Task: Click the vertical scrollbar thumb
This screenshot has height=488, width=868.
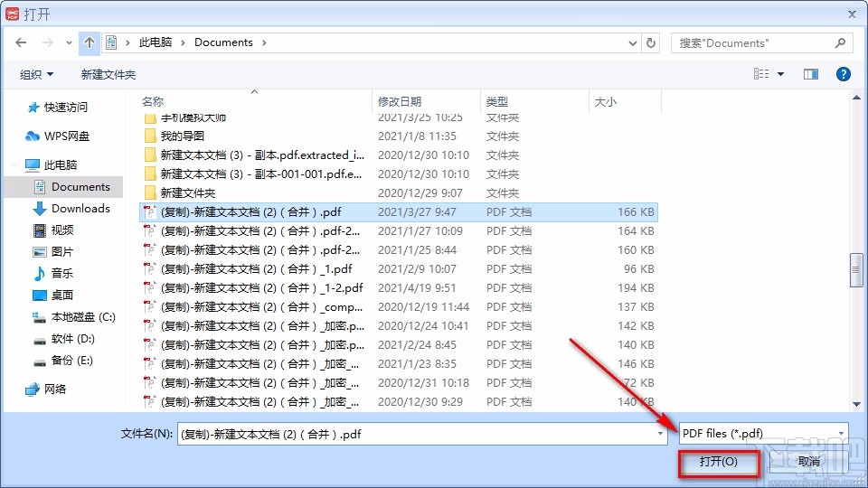Action: pyautogui.click(x=856, y=270)
